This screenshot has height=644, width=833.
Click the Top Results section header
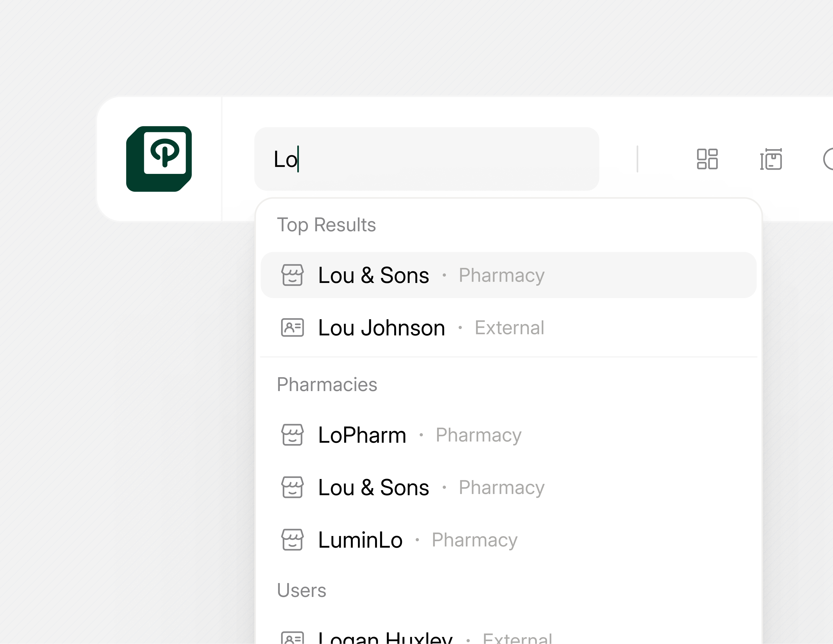(326, 225)
